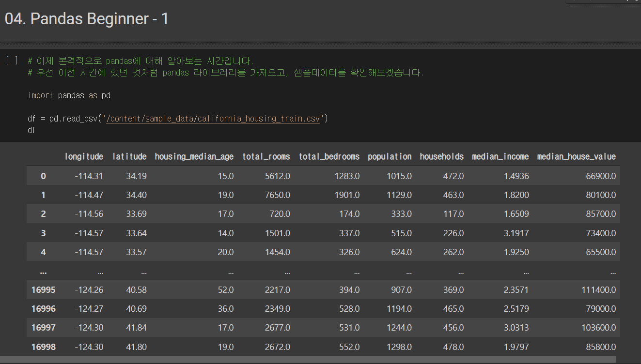Click latitude value 33.69
This screenshot has height=364, width=641.
click(x=136, y=214)
